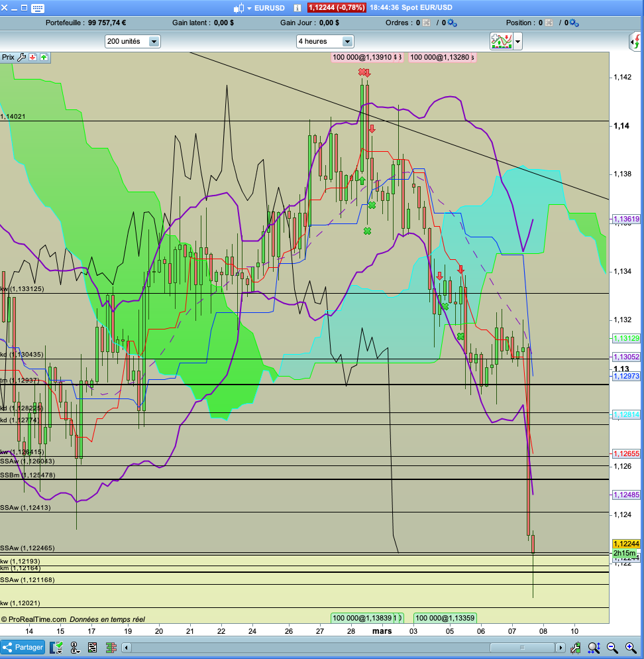Click the green up arrow on Prix panel

(x=44, y=57)
